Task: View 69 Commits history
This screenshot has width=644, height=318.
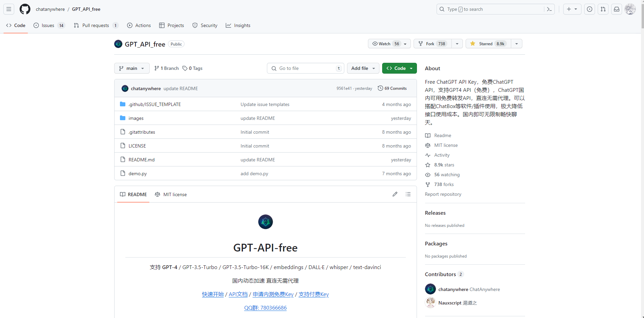Action: coord(392,88)
